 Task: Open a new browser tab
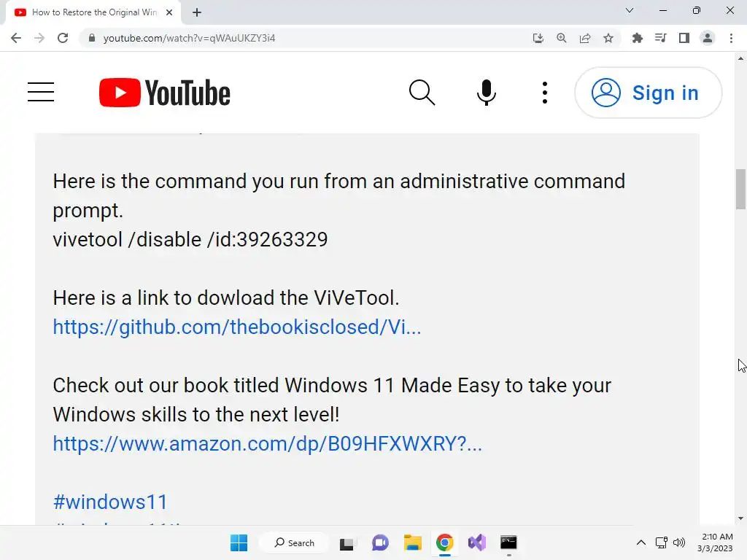click(197, 12)
